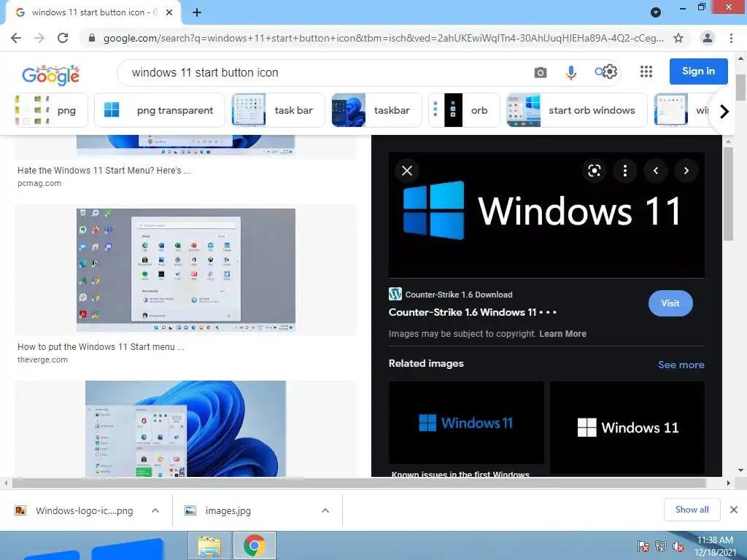Click See more related images
Viewport: 747px width, 560px height.
681,365
